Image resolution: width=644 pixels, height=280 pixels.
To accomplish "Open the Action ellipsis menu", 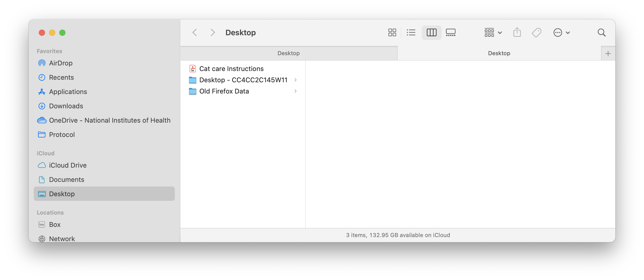I will (x=561, y=32).
